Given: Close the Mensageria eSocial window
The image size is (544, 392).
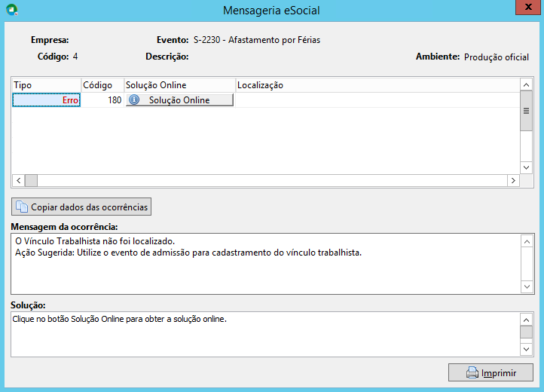Looking at the screenshot, I should point(528,8).
